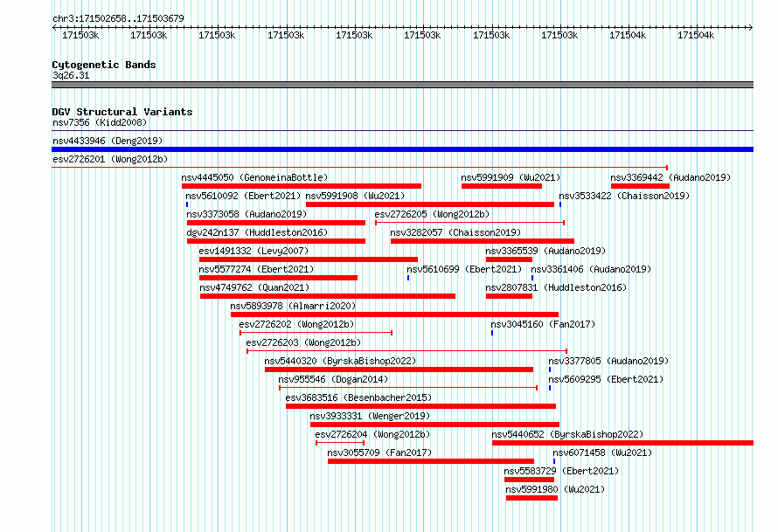Open nsv3361406 (Audano2019) label
This screenshot has height=532, width=778.
591,269
